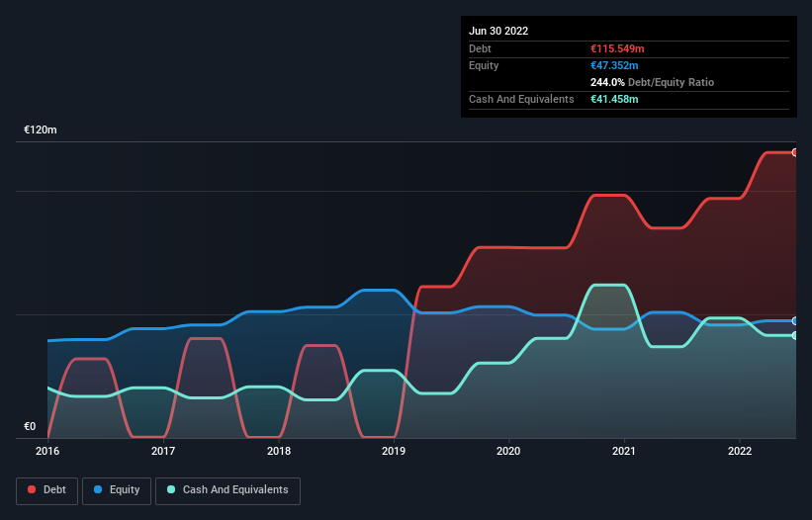Image resolution: width=812 pixels, height=520 pixels.
Task: Click the Equity label in tooltip
Action: (484, 65)
